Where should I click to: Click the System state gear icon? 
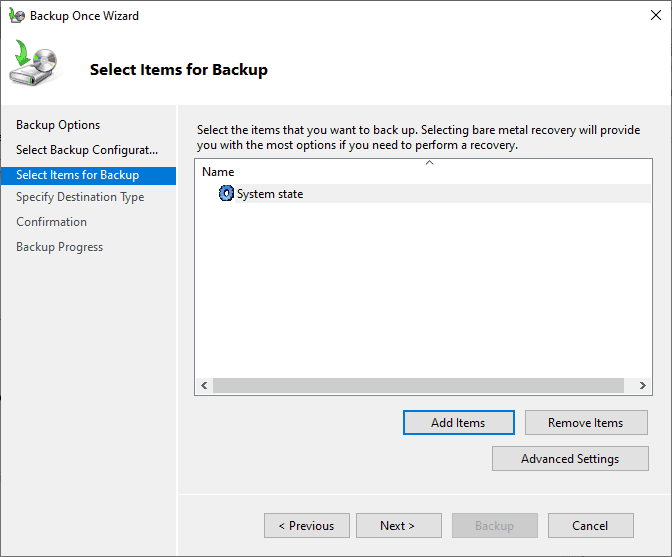point(226,194)
